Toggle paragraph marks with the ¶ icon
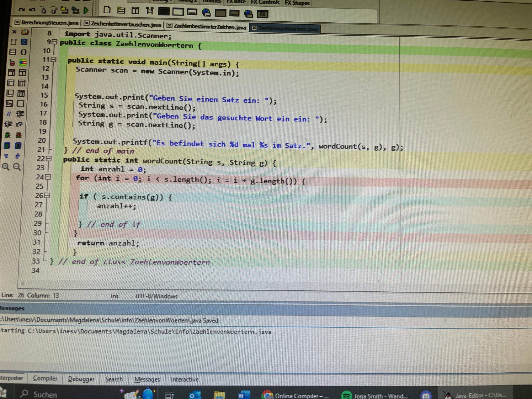532x399 pixels. point(6,156)
